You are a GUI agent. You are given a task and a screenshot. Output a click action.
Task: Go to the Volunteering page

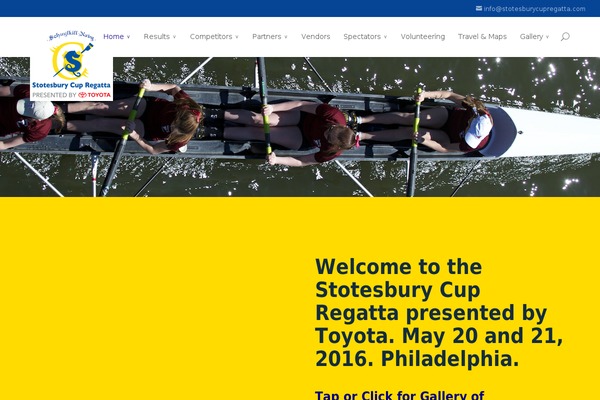pos(423,37)
